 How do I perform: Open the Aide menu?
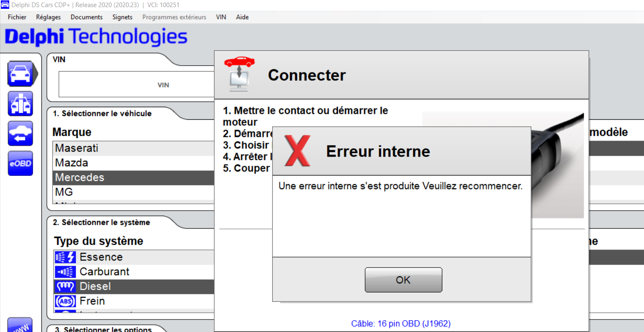pos(242,17)
